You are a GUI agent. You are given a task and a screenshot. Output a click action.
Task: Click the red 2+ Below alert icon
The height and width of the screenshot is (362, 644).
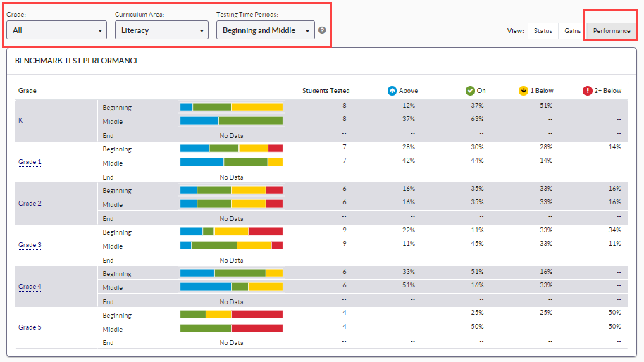[587, 91]
